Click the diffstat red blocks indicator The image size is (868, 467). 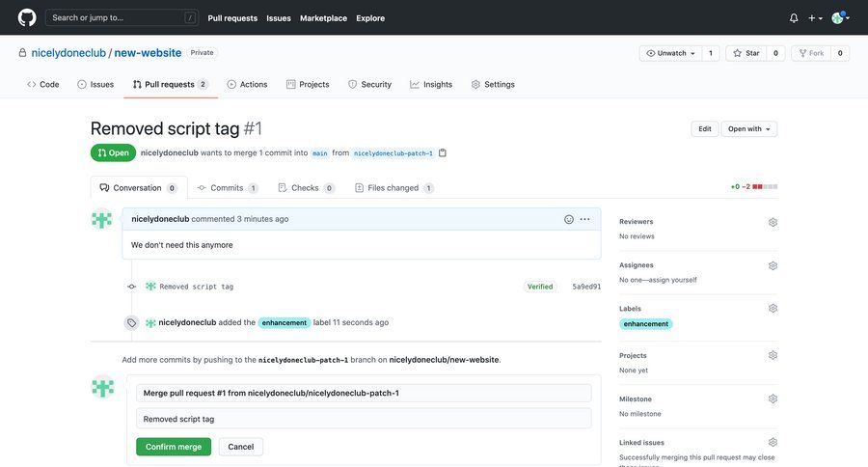765,186
